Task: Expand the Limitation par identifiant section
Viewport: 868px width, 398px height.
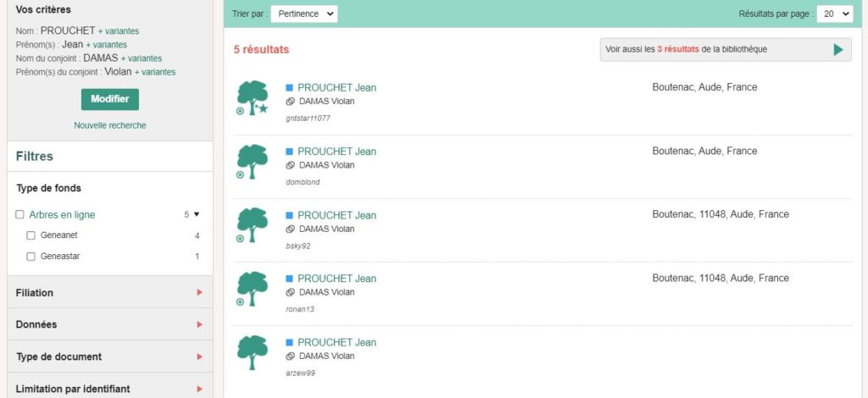Action: (x=109, y=389)
